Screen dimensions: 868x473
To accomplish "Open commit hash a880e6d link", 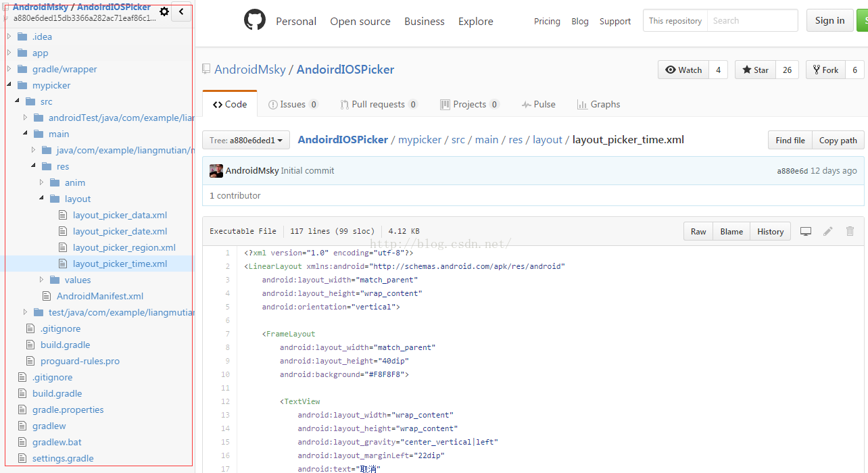I will (792, 171).
